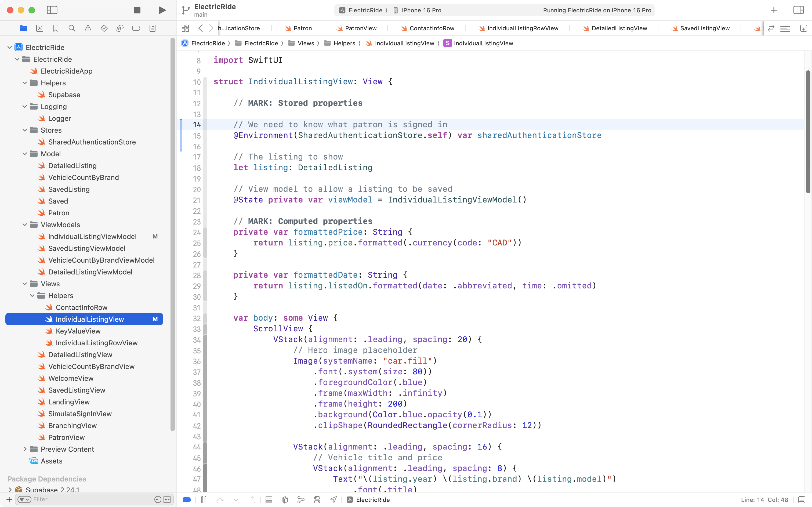Click the Run play button
This screenshot has width=812, height=507.
[x=162, y=10]
